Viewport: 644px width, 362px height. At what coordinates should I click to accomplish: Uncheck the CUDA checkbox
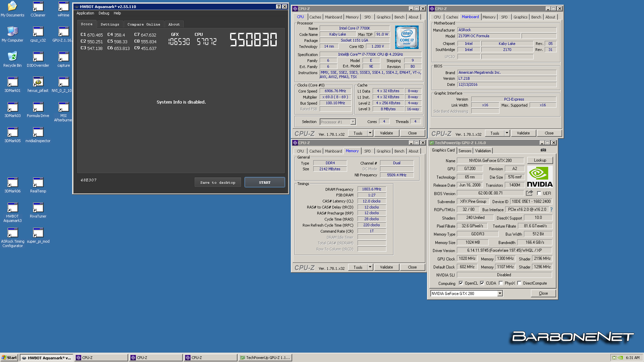[x=482, y=283]
